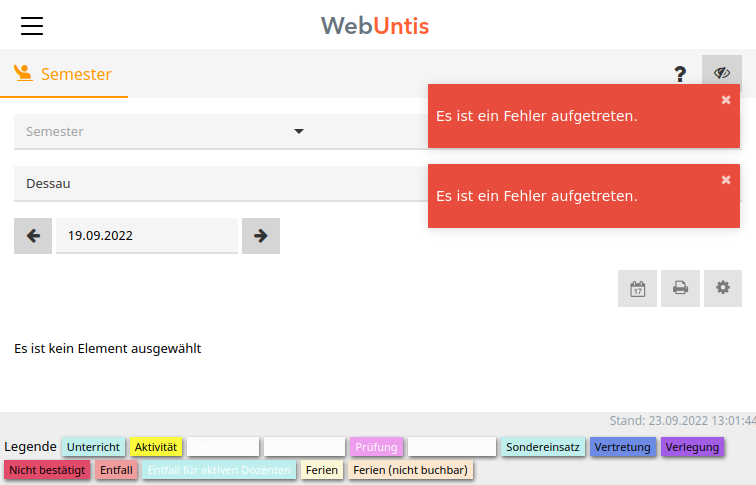Image resolution: width=756 pixels, height=485 pixels.
Task: Toggle the eye visibility button
Action: tap(722, 74)
